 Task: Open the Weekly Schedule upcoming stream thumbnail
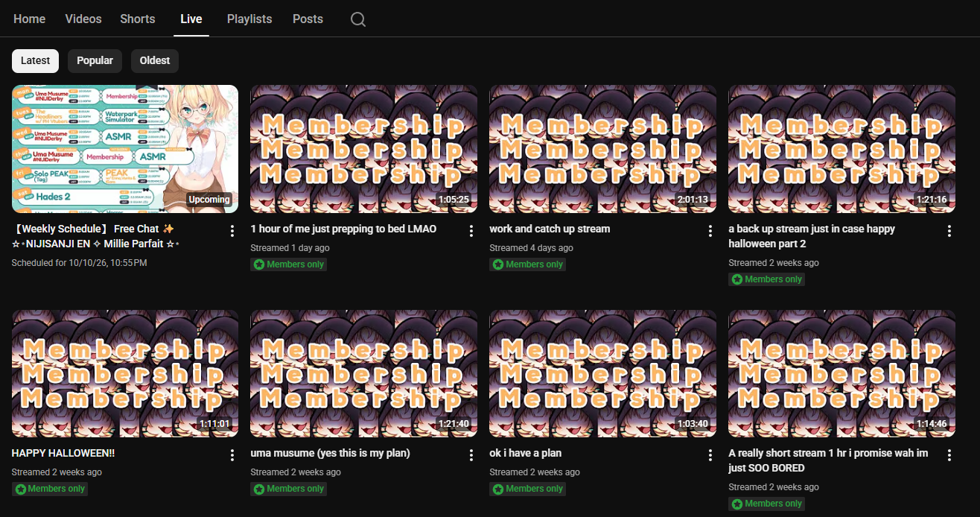(125, 148)
